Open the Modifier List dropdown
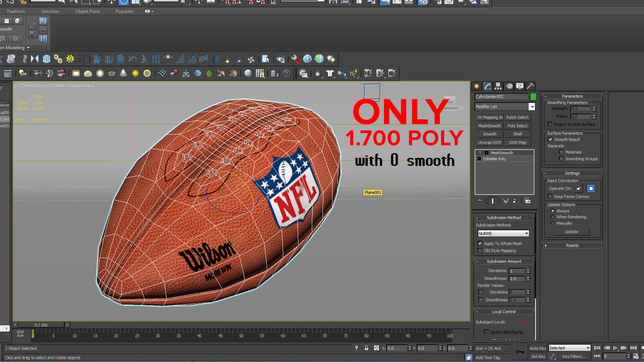Screen dimensions: 644x362 coord(532,107)
